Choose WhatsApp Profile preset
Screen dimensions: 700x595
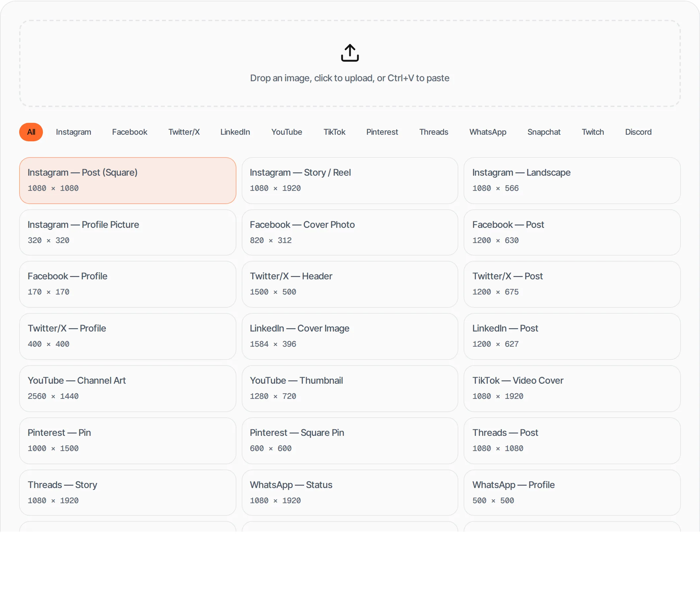point(572,492)
